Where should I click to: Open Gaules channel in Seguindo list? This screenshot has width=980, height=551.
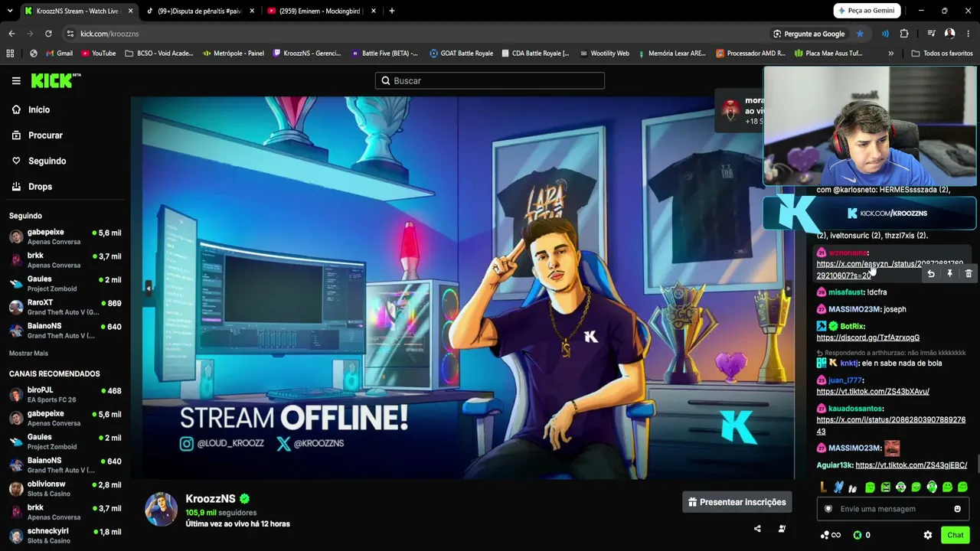(x=65, y=283)
